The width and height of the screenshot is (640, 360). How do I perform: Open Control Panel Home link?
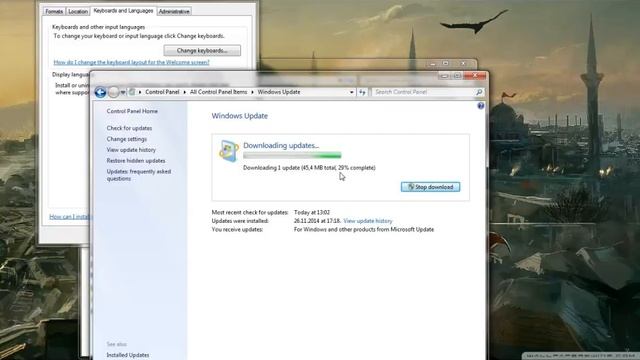(132, 111)
